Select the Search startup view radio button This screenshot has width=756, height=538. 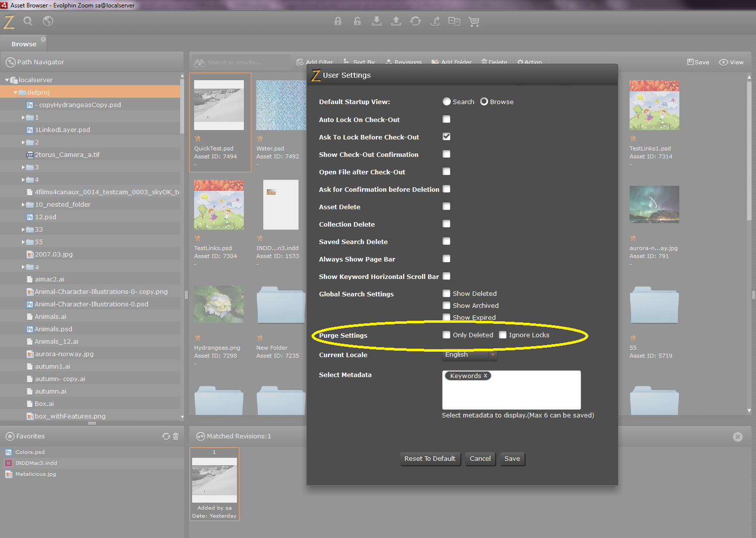(446, 101)
